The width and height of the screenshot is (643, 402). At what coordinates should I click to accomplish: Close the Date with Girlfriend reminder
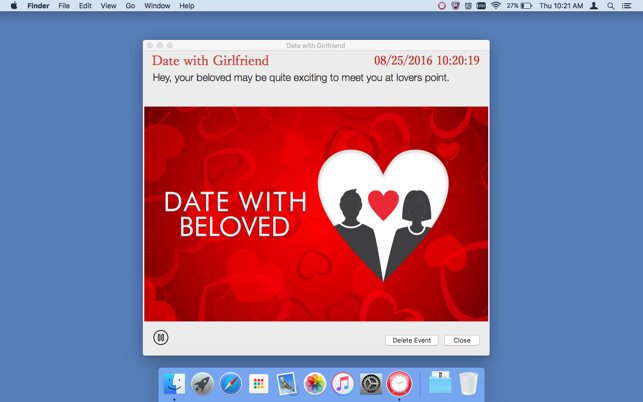pyautogui.click(x=462, y=340)
